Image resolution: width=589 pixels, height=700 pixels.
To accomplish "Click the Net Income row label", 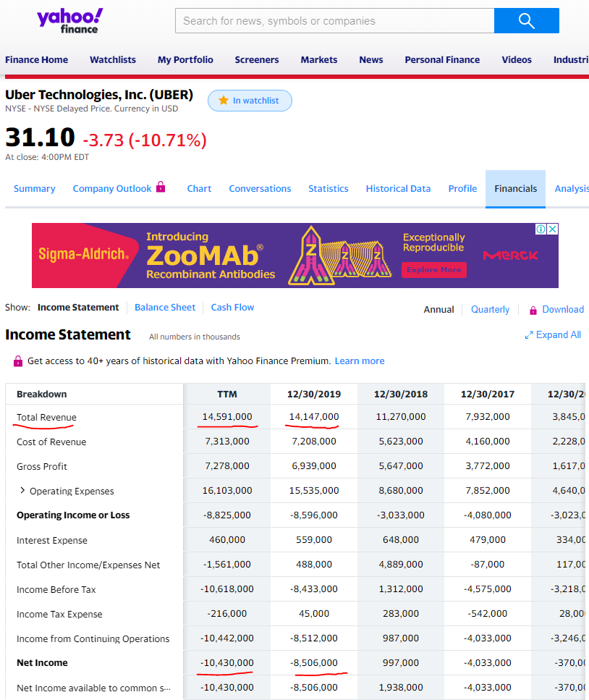I will (x=42, y=662).
